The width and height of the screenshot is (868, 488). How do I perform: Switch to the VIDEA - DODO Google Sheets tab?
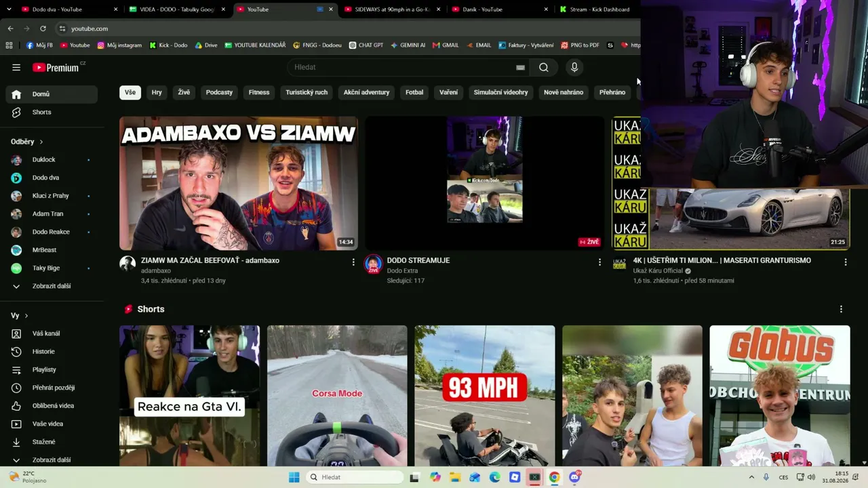[176, 9]
